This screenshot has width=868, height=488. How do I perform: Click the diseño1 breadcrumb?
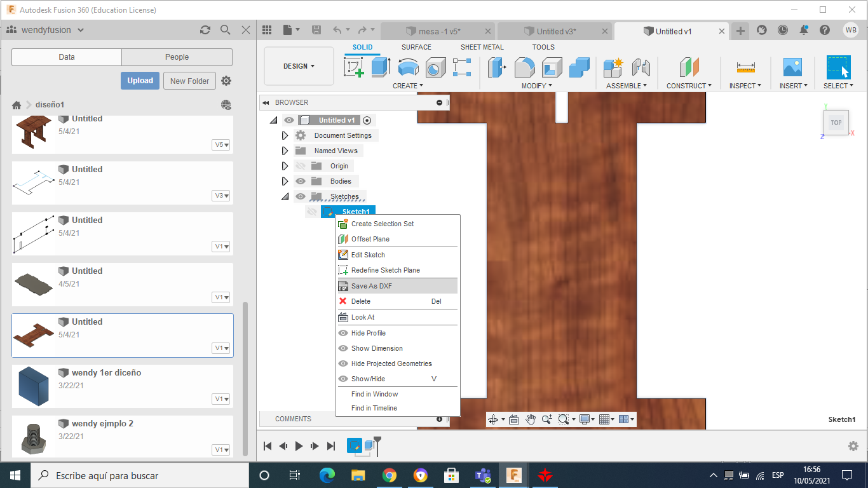(x=50, y=105)
